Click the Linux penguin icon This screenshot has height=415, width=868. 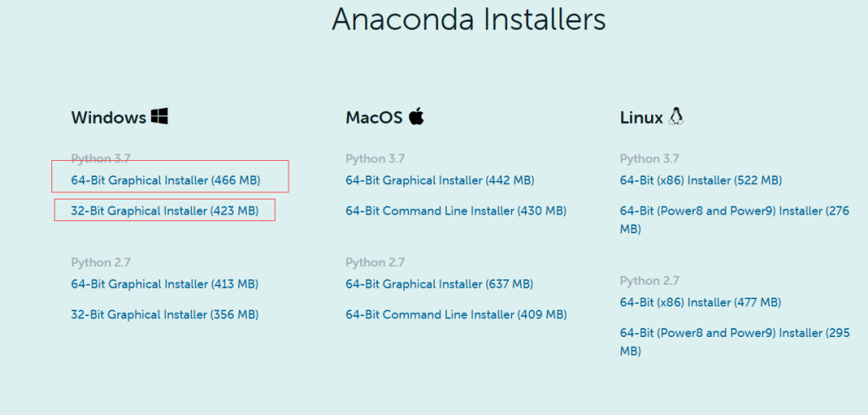pos(676,117)
